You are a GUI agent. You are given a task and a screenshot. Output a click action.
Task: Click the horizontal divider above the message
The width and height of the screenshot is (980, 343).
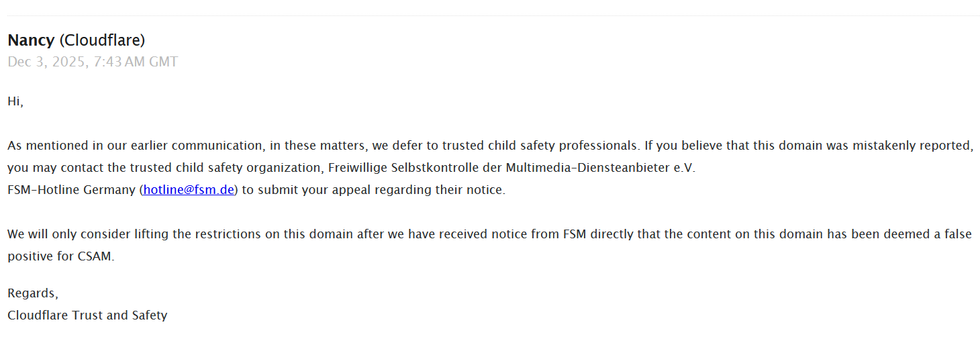pyautogui.click(x=490, y=15)
